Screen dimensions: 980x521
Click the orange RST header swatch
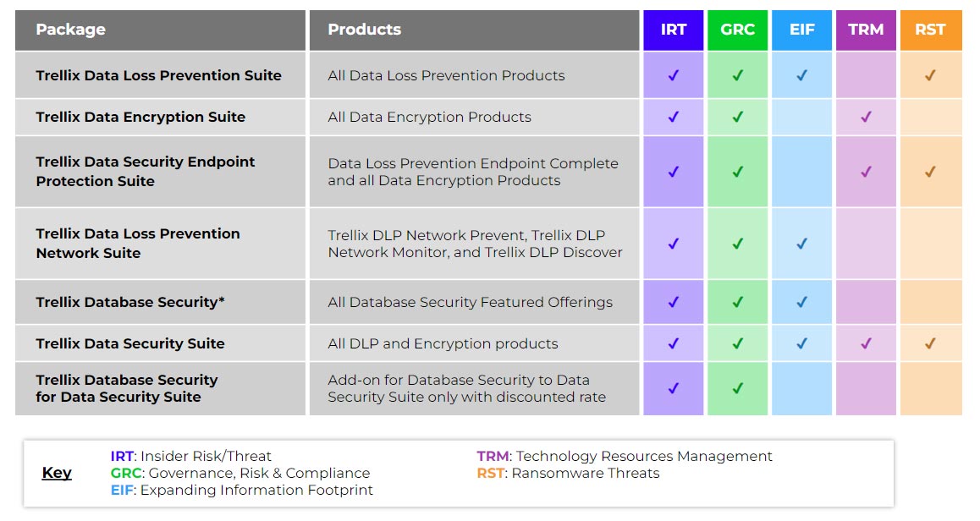coord(930,30)
